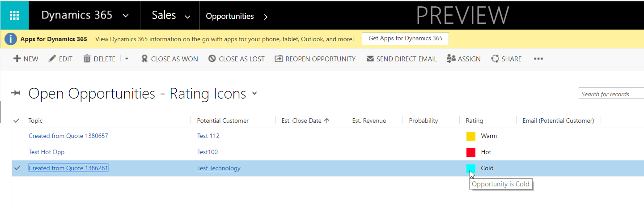Focus the Search for records field
Viewport: 644px width, 211px height.
click(x=611, y=94)
